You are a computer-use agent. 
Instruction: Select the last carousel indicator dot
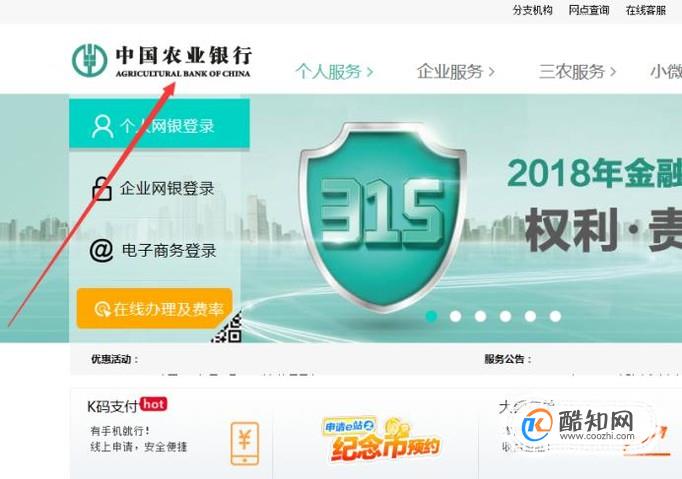point(555,316)
